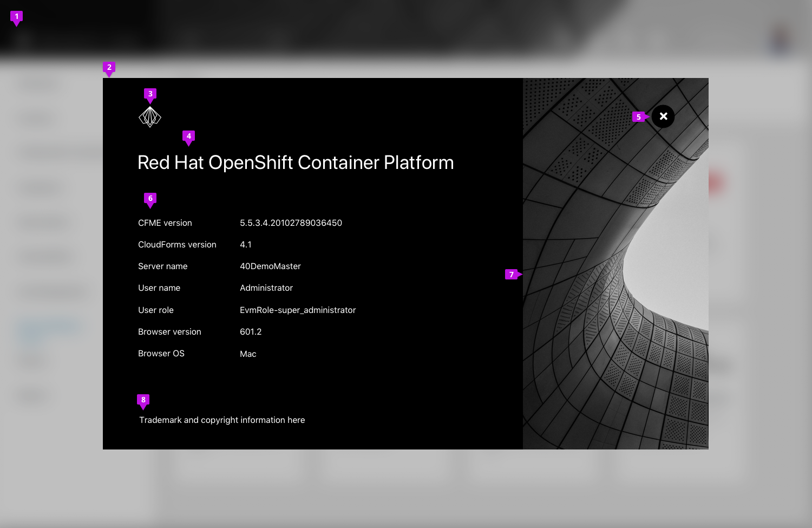Select the user name value Administrator
The width and height of the screenshot is (812, 528).
pos(266,288)
